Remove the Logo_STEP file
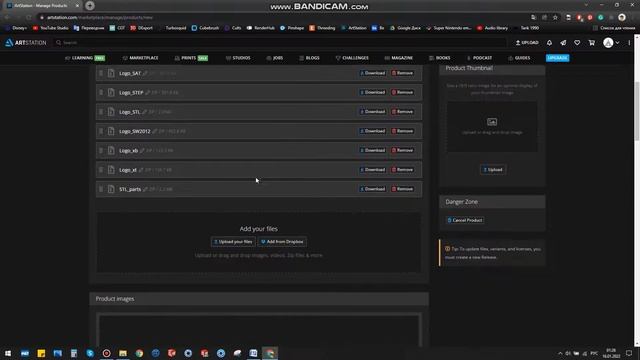 pyautogui.click(x=402, y=92)
